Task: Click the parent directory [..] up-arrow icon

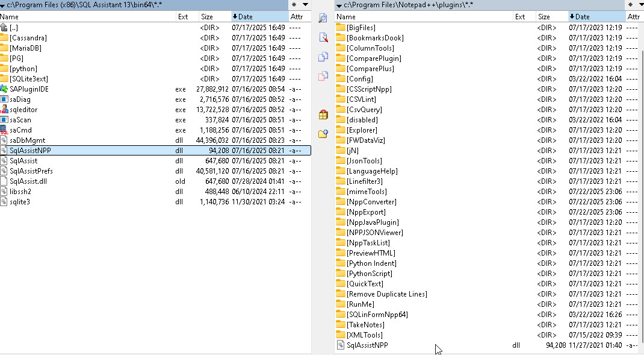Action: (4, 28)
